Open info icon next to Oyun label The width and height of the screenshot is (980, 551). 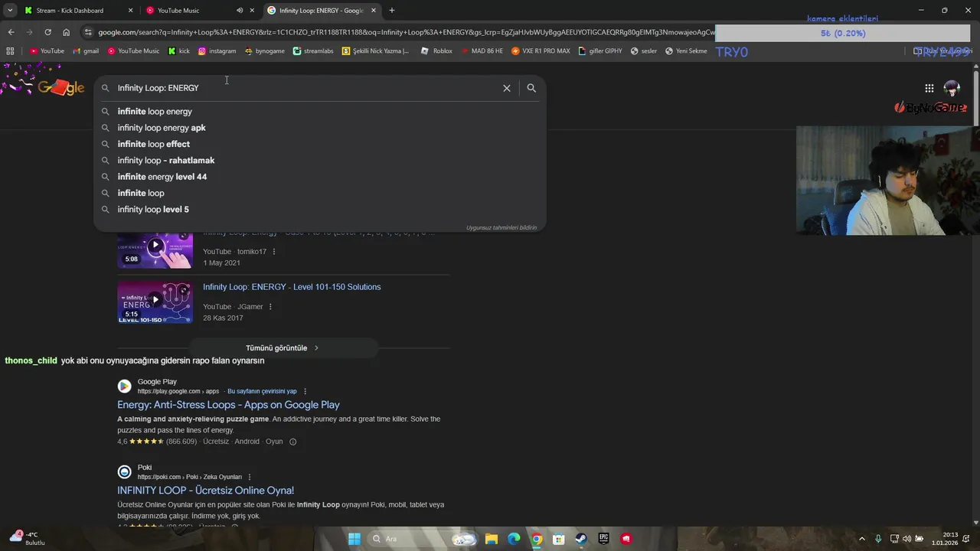[292, 442]
